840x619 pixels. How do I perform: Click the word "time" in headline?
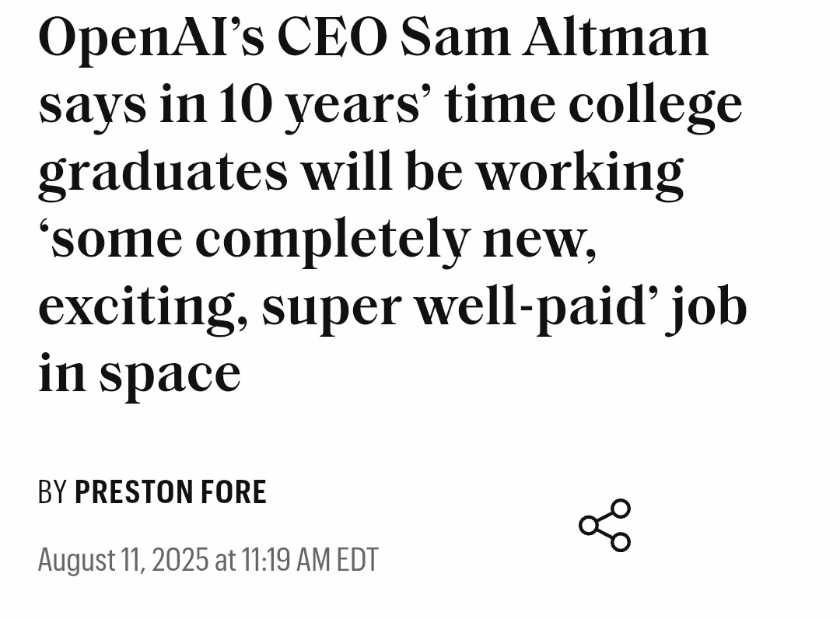click(x=499, y=105)
